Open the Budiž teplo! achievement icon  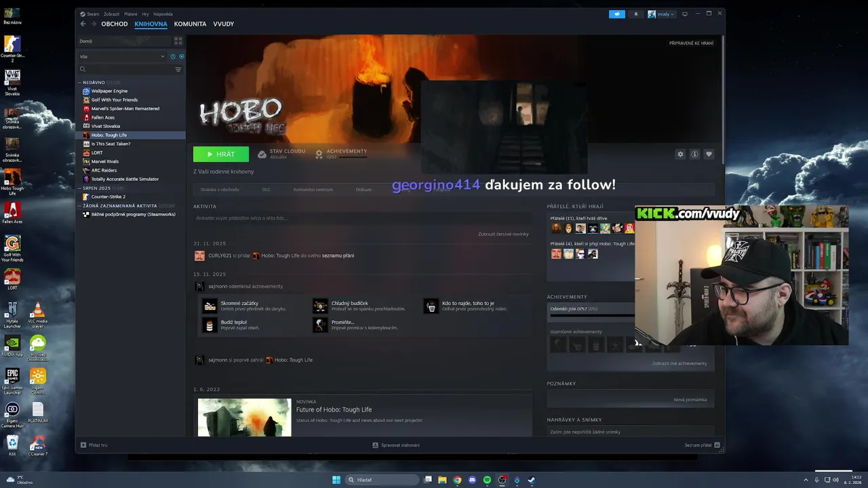[210, 325]
